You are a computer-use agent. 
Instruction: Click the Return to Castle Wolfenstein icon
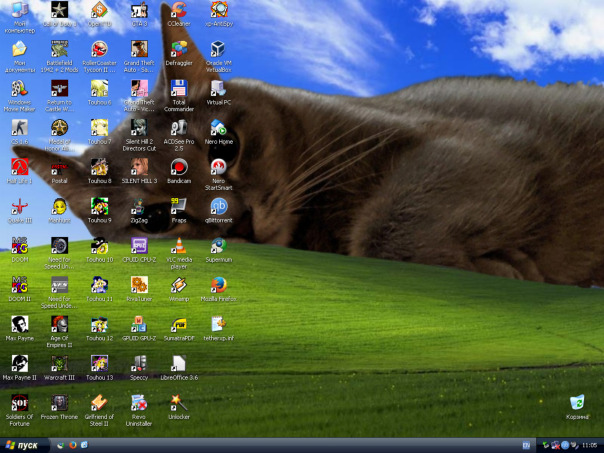point(59,89)
